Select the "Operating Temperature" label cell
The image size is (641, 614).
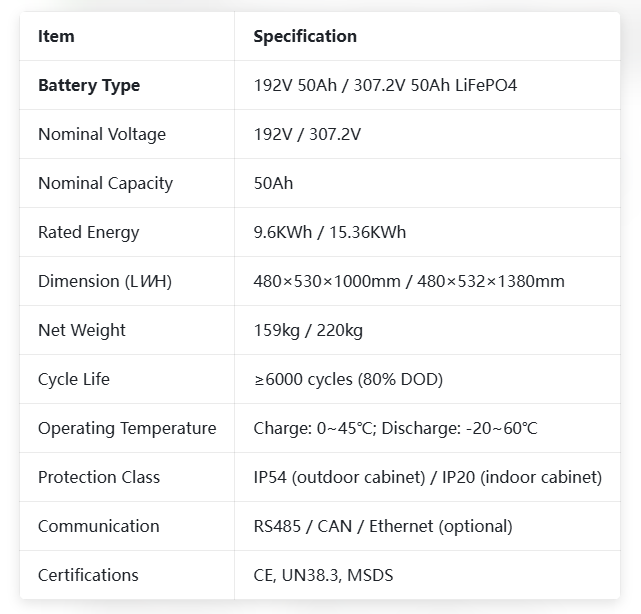click(x=127, y=428)
